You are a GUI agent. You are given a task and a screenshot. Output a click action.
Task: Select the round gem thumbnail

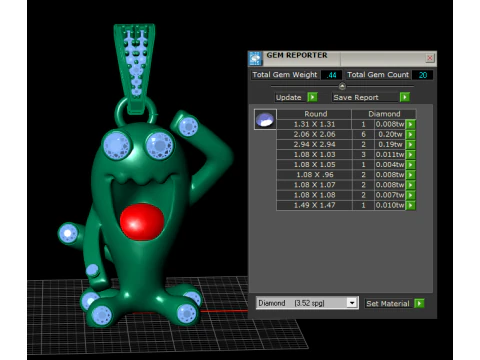click(265, 119)
